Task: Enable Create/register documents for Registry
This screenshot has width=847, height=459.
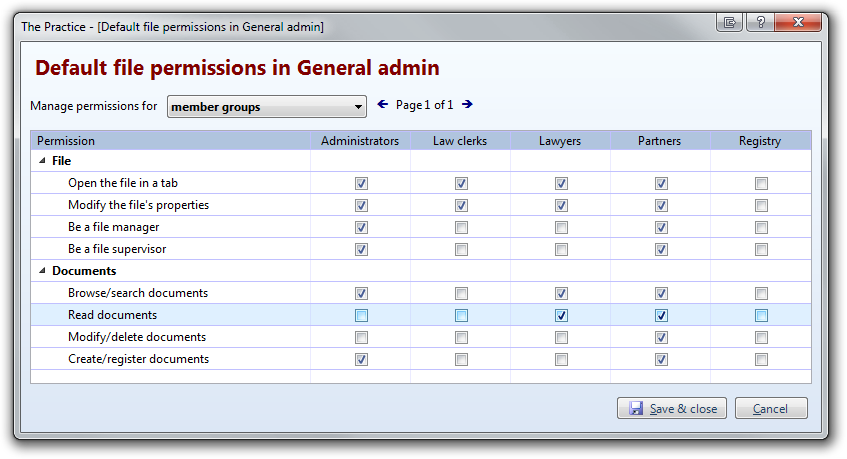Action: pyautogui.click(x=762, y=360)
